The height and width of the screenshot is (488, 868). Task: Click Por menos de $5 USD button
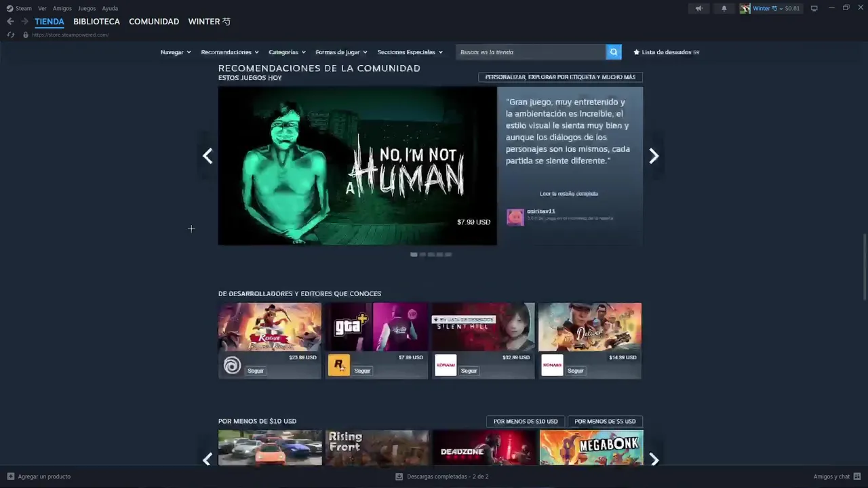[605, 422]
